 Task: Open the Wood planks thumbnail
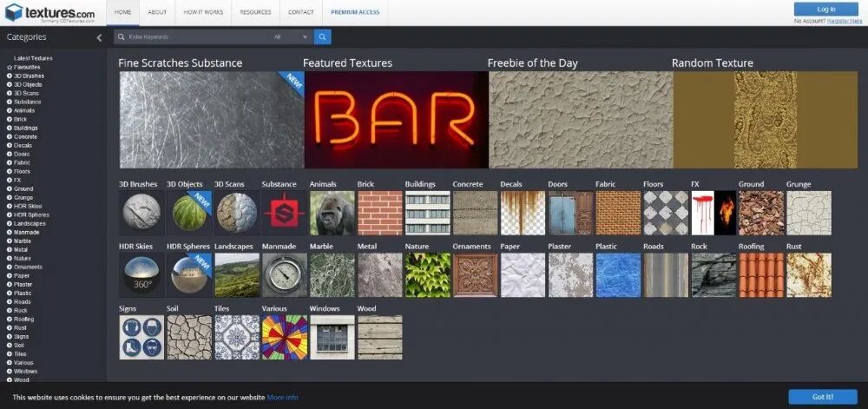(x=380, y=338)
